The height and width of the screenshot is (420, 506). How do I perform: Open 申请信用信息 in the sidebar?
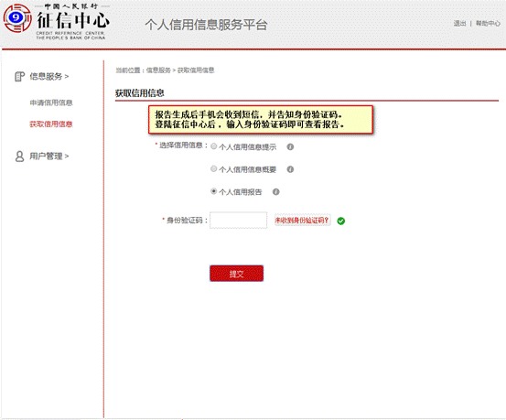[51, 102]
